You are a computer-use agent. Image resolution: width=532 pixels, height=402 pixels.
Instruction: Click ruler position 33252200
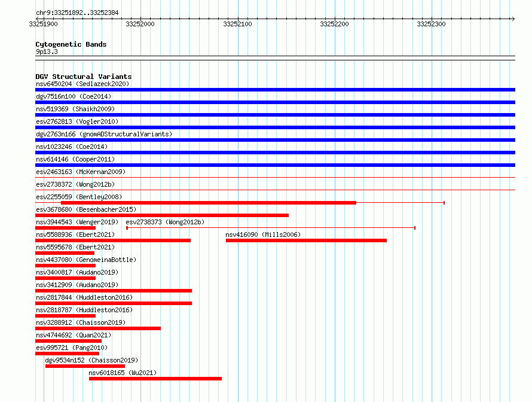pos(335,24)
